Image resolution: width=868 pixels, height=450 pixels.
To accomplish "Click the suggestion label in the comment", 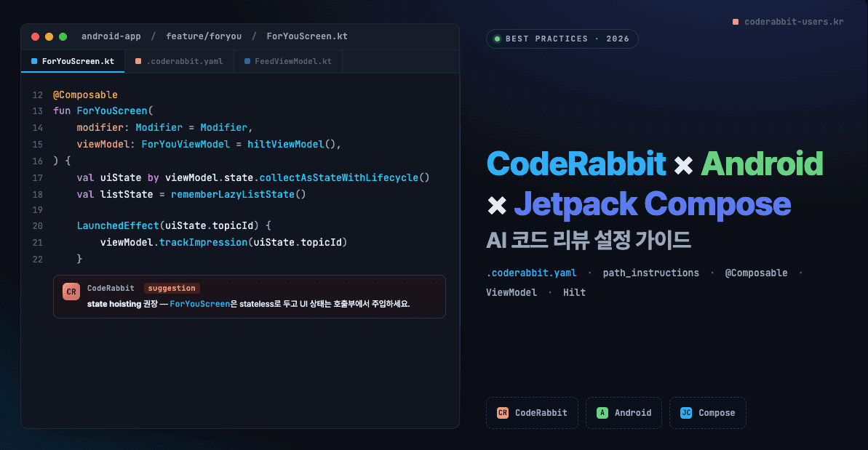I will coord(172,288).
